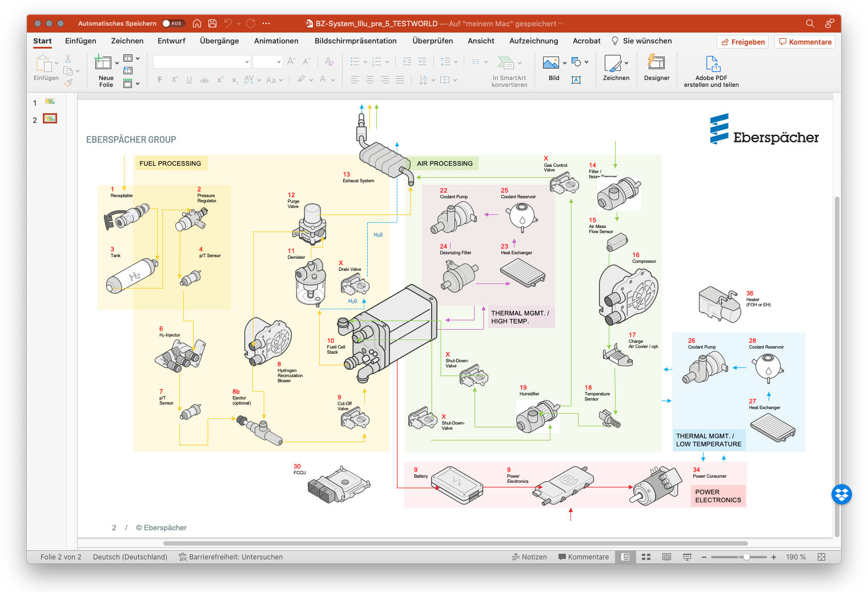The image size is (868, 592).
Task: Open the bullet list dropdown arrow
Action: point(365,62)
